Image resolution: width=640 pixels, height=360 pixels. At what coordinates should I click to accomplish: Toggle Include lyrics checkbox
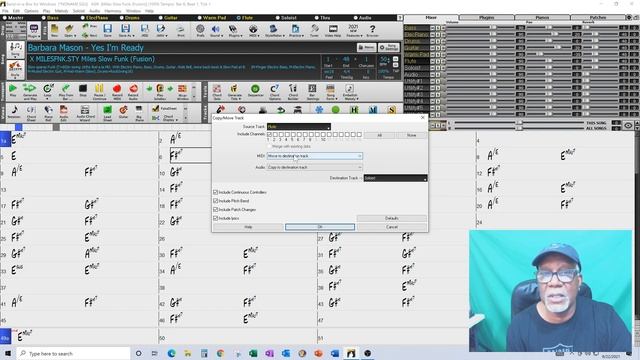coord(216,218)
